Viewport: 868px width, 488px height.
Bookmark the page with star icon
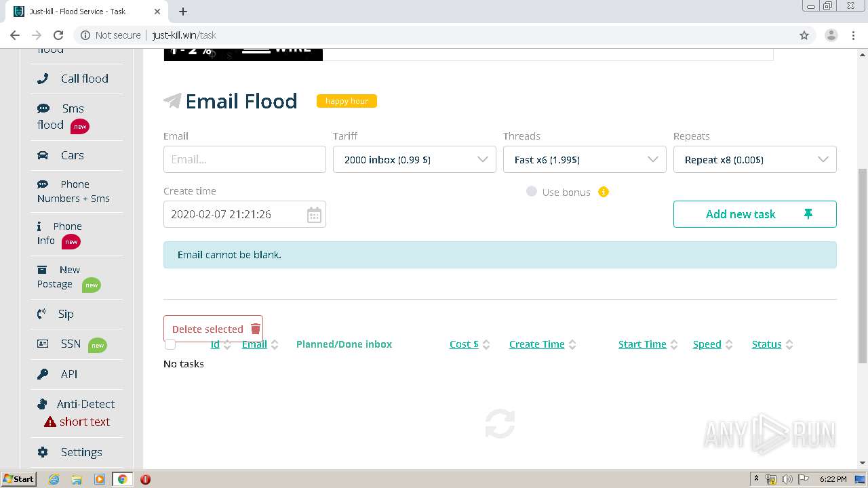[x=804, y=35]
